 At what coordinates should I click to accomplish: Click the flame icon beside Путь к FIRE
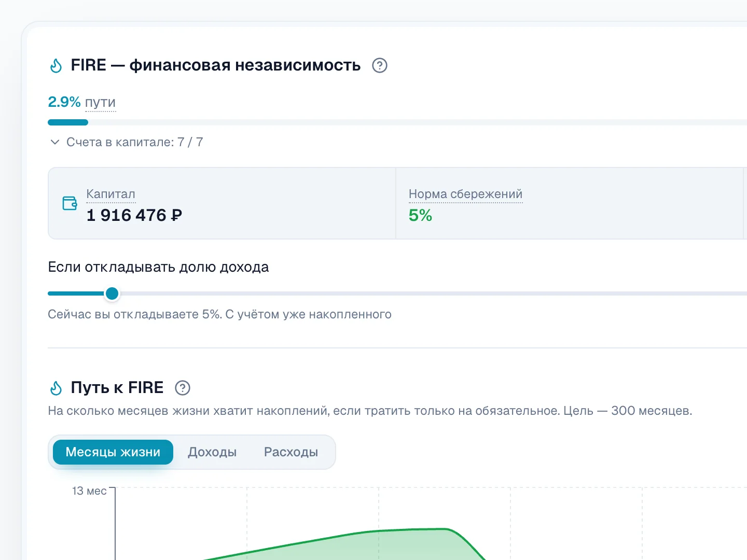click(x=56, y=388)
